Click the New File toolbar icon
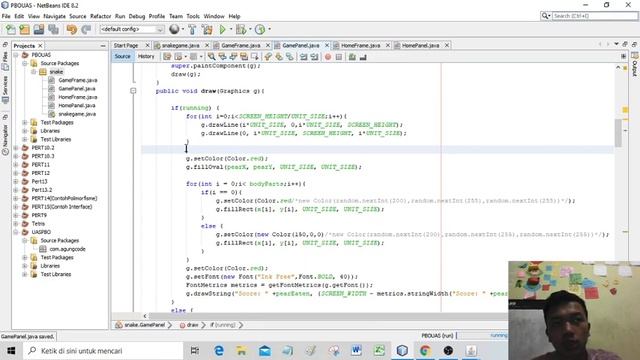 point(11,29)
